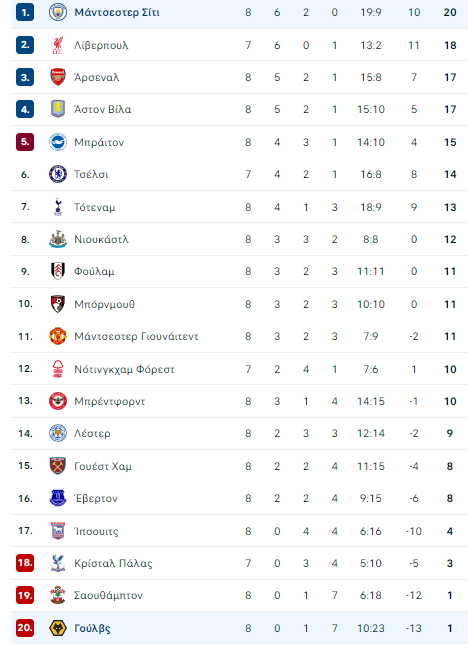
Task: Click the maroon position badge 5.
Action: click(x=25, y=142)
